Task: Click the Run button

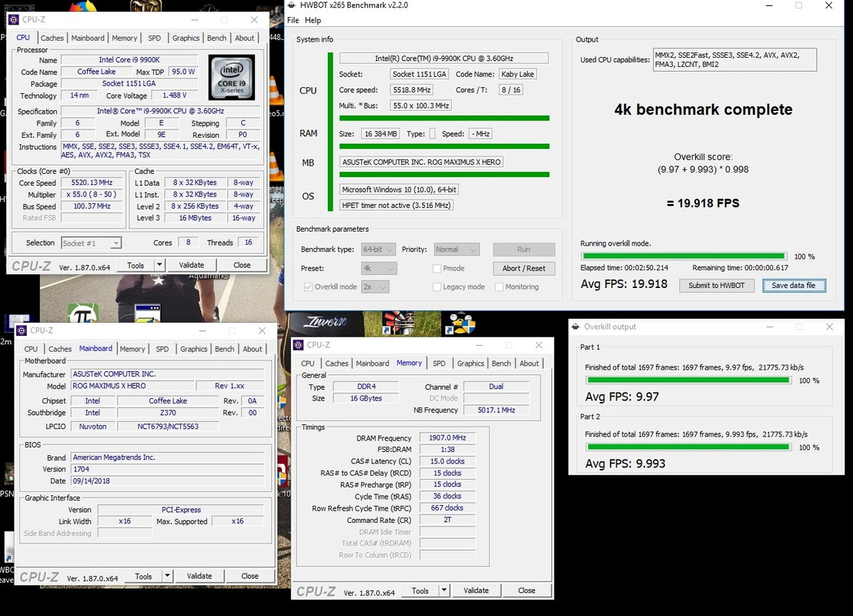Action: pos(524,249)
